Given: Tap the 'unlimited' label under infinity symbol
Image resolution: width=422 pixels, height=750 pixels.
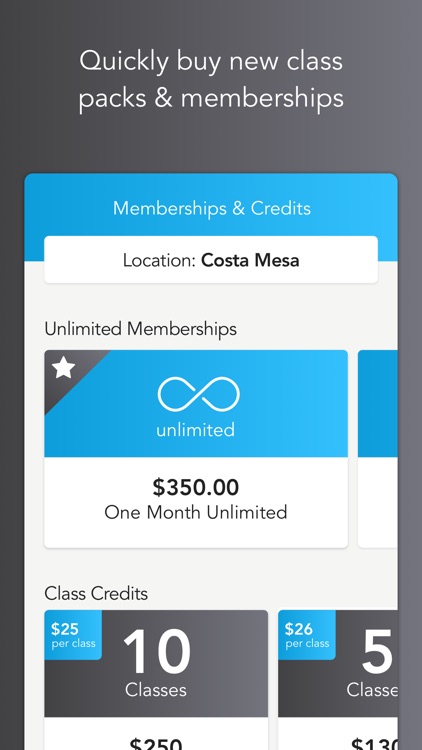Looking at the screenshot, I should coord(196,430).
